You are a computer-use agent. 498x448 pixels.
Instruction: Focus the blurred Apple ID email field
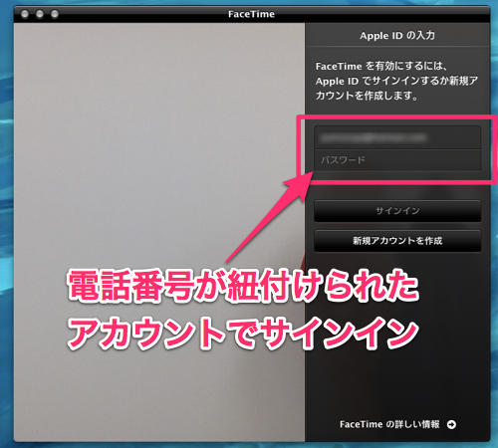tap(397, 137)
